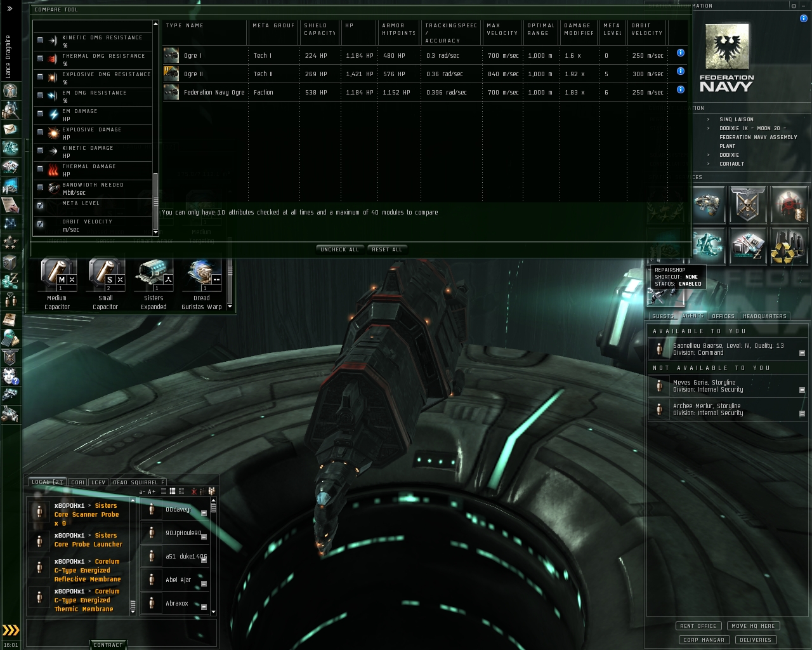
Task: Open menu for pilot Abraxox
Action: 204,607
